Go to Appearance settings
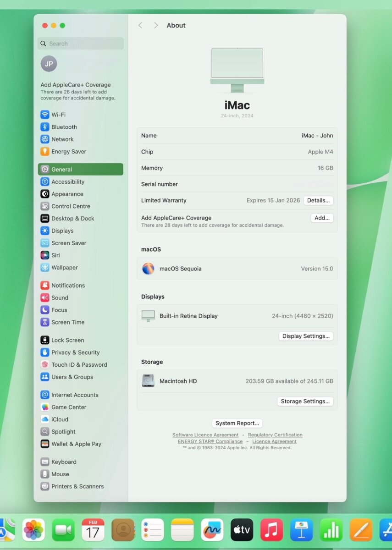Screen dimensions: 392x550 pos(80,194)
